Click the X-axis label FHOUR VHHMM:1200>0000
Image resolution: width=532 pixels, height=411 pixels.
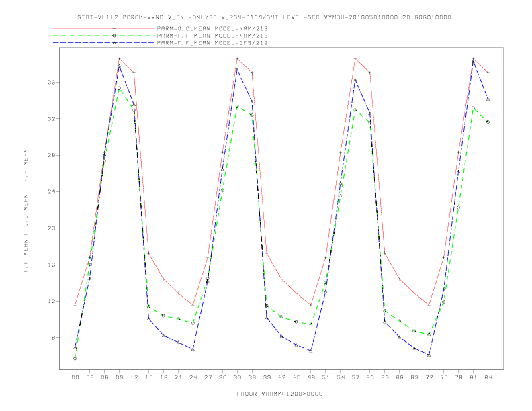(279, 394)
